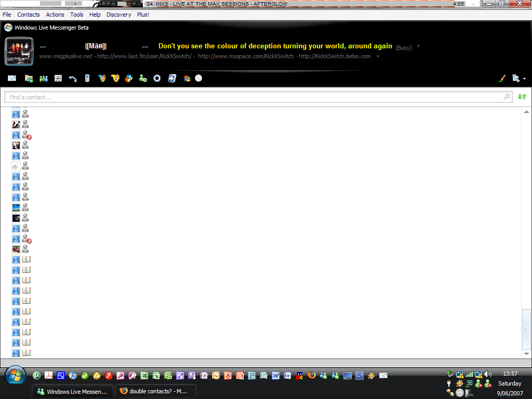Click the sort contacts green arrows icon
Screen dimensions: 532x399
[x=522, y=97]
